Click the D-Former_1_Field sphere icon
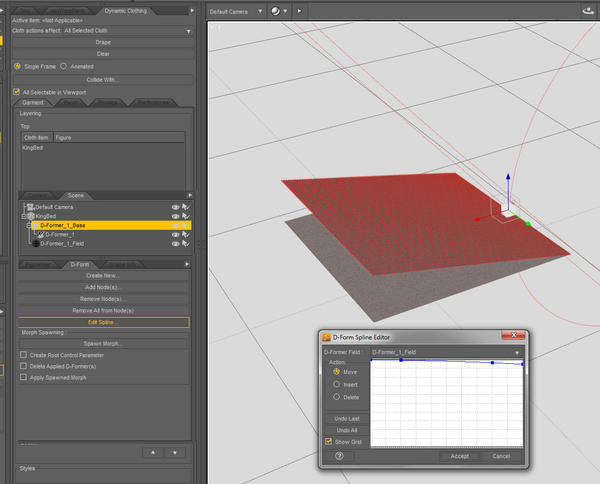 tap(36, 244)
